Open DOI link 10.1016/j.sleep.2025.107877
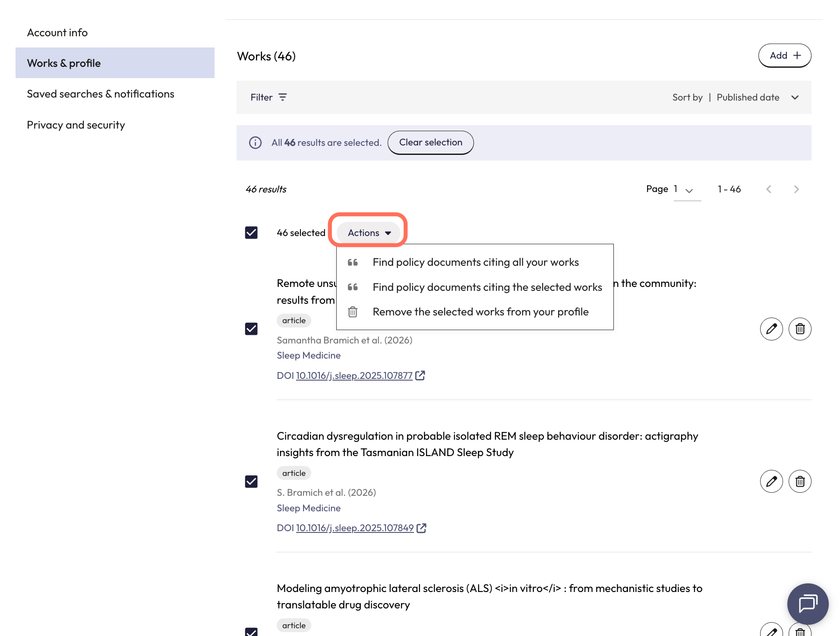Image resolution: width=840 pixels, height=636 pixels. (x=354, y=376)
